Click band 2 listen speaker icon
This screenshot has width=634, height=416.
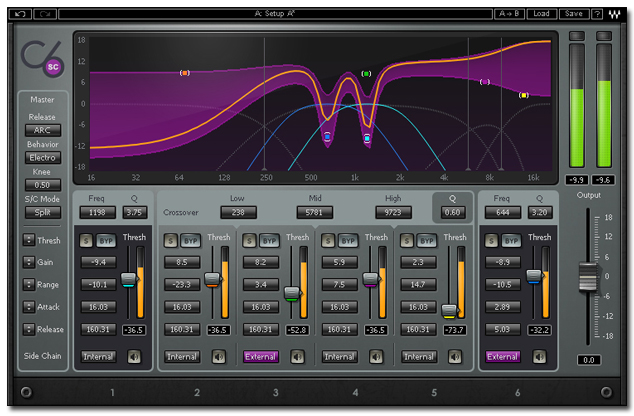[219, 357]
